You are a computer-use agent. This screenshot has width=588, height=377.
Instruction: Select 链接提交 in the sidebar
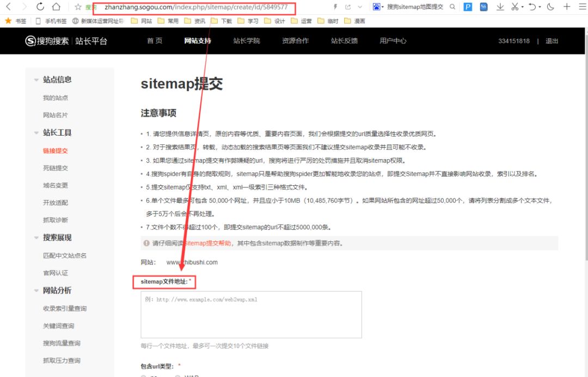[56, 151]
